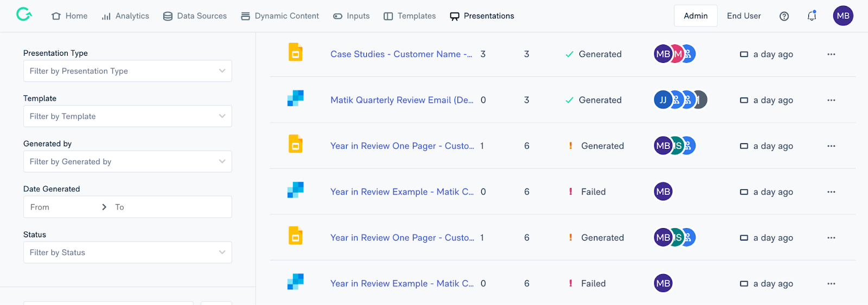Switch to Admin view

695,16
